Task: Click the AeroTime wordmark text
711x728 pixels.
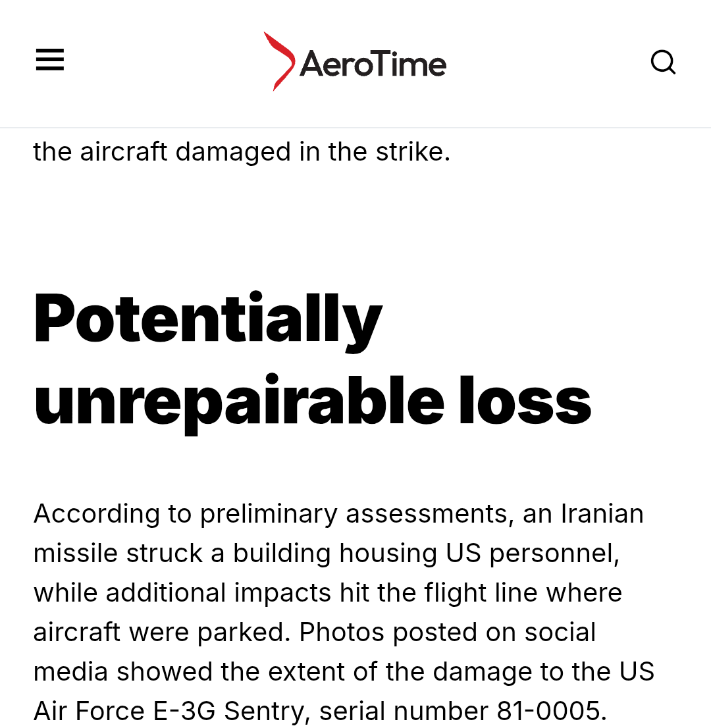Action: [x=373, y=65]
